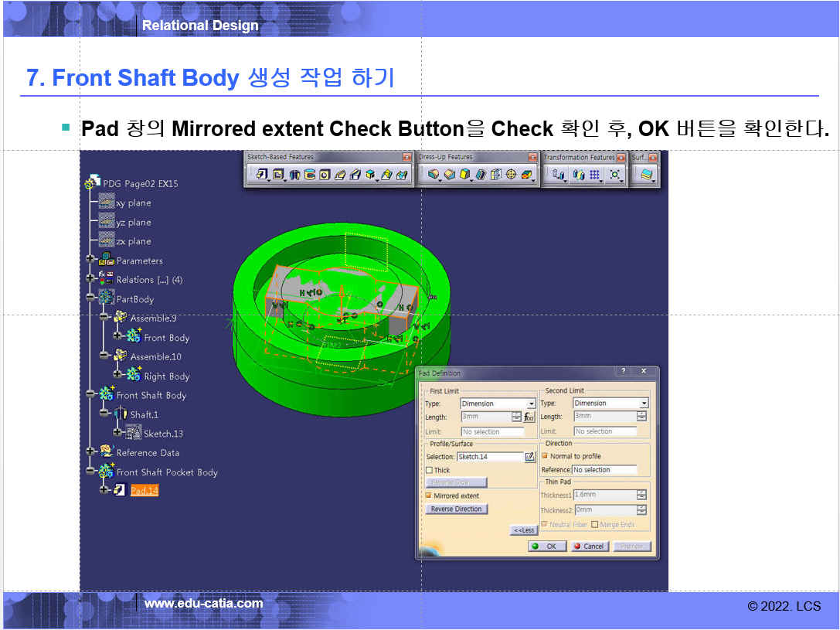Open the Second Limit Type dropdown

pyautogui.click(x=644, y=404)
